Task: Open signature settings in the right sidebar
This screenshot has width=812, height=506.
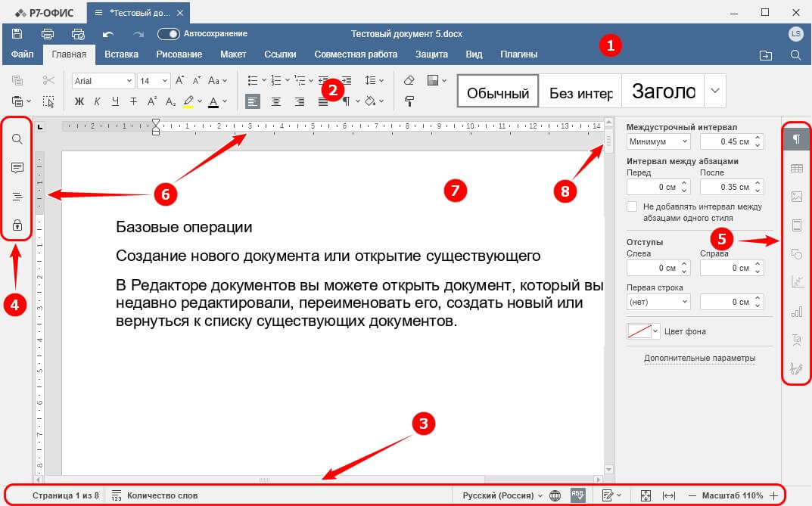Action: click(796, 368)
